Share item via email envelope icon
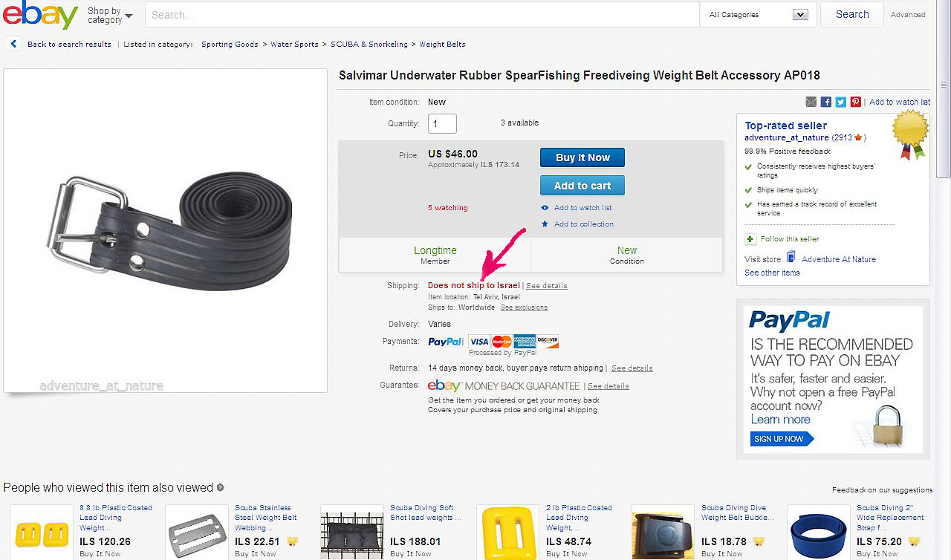951x560 pixels. click(x=811, y=102)
